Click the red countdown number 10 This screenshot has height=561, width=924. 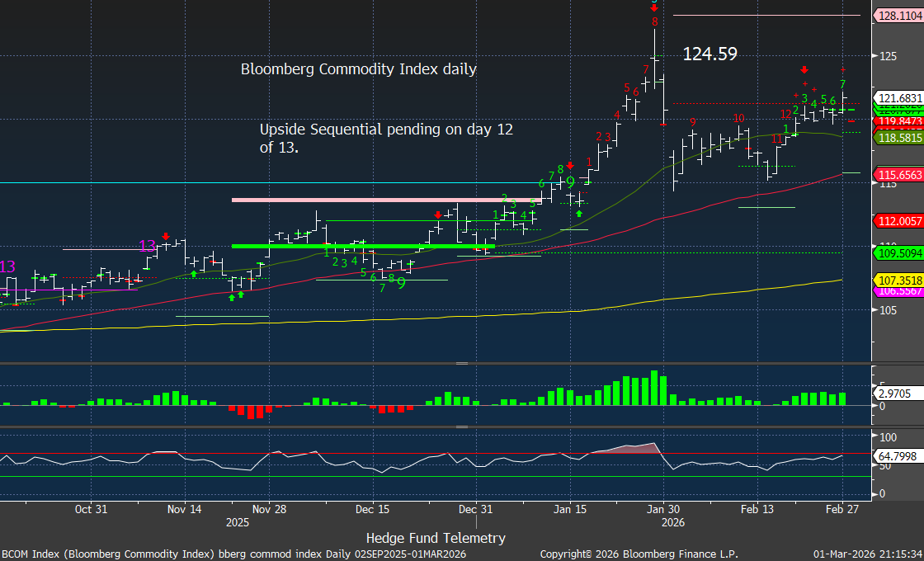[738, 118]
